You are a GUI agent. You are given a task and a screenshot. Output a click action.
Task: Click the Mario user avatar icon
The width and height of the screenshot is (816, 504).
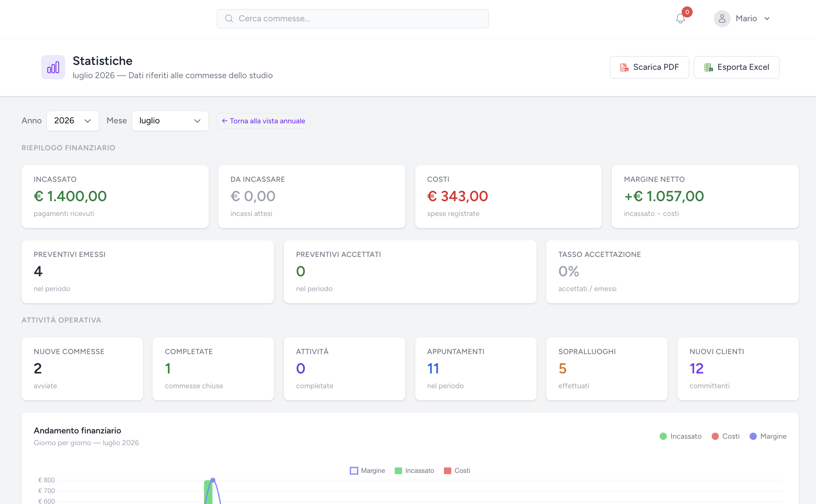coord(722,19)
